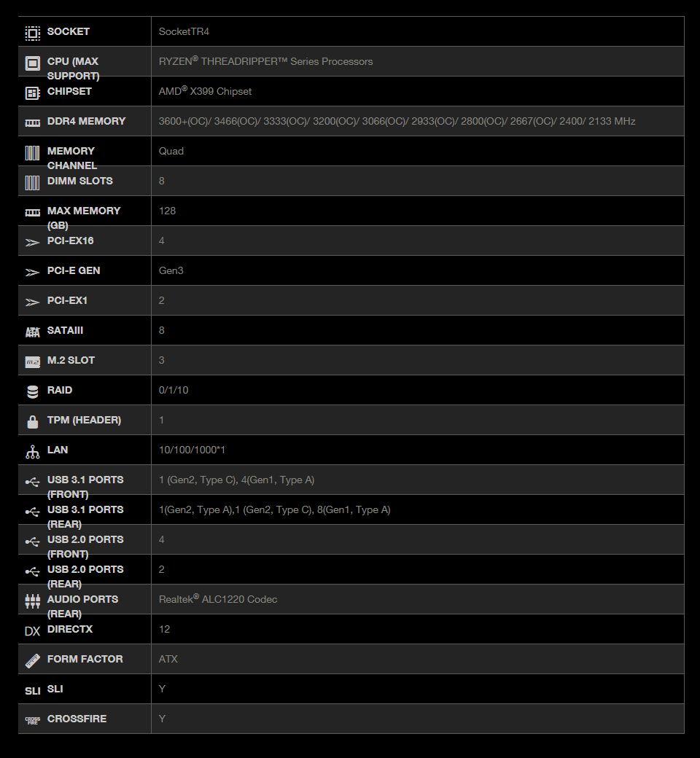
Task: Click the LAN network icon
Action: click(x=32, y=451)
